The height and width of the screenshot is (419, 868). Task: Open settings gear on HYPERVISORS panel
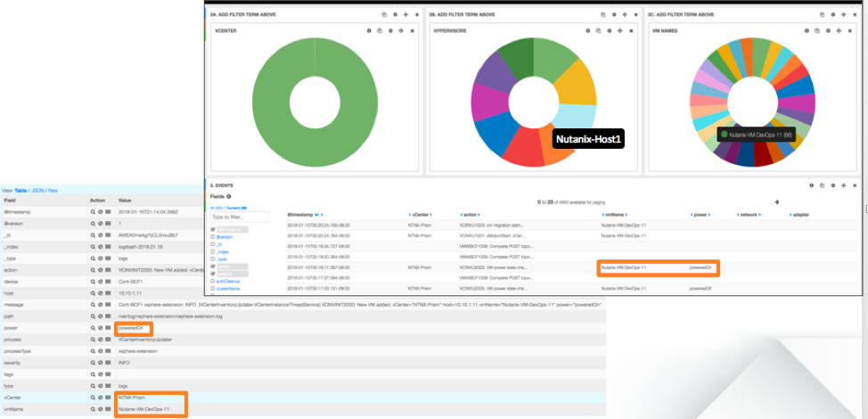coord(610,31)
